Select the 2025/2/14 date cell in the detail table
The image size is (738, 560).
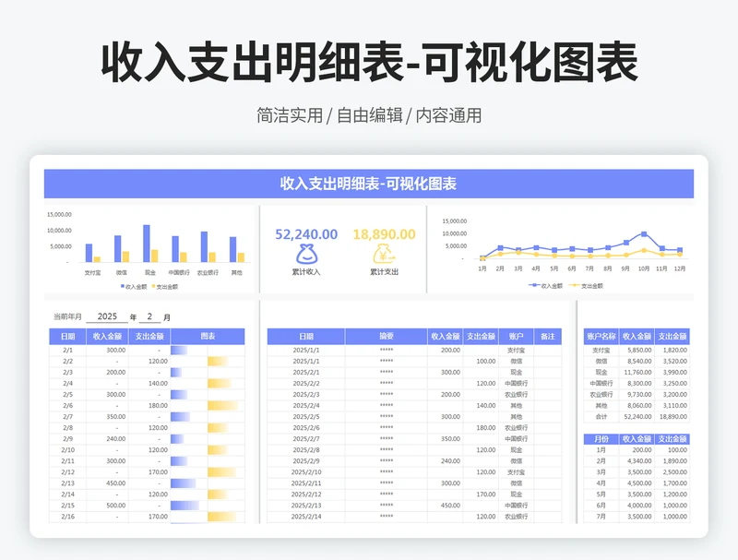point(306,517)
